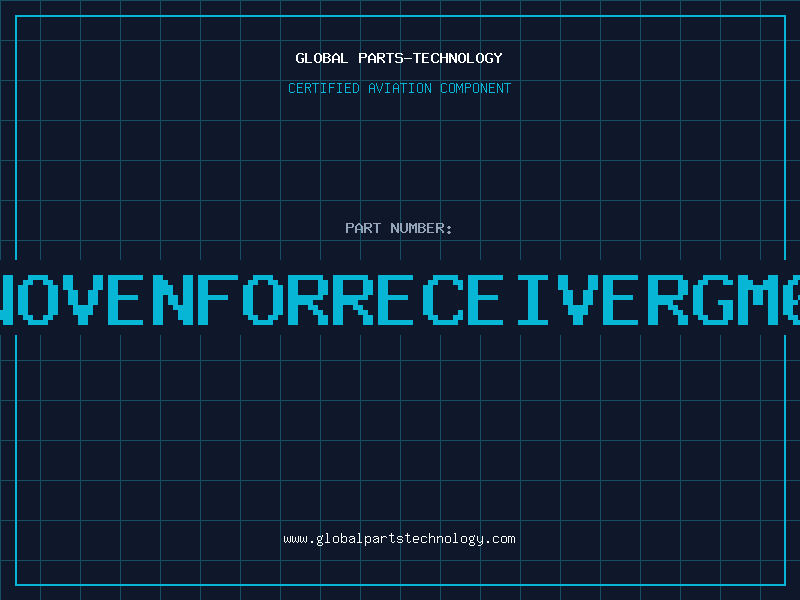Click the large cyan part number text
The image size is (800, 600).
[400, 299]
